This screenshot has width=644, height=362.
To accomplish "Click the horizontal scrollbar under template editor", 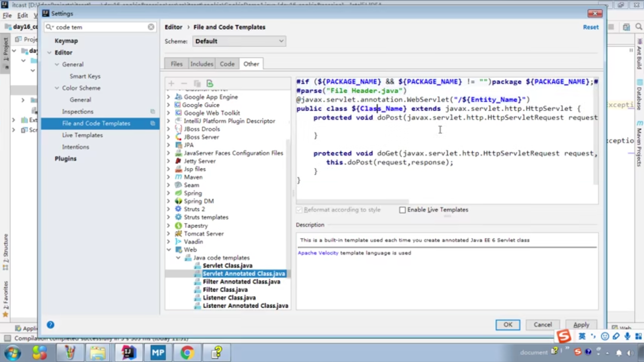I will point(352,201).
